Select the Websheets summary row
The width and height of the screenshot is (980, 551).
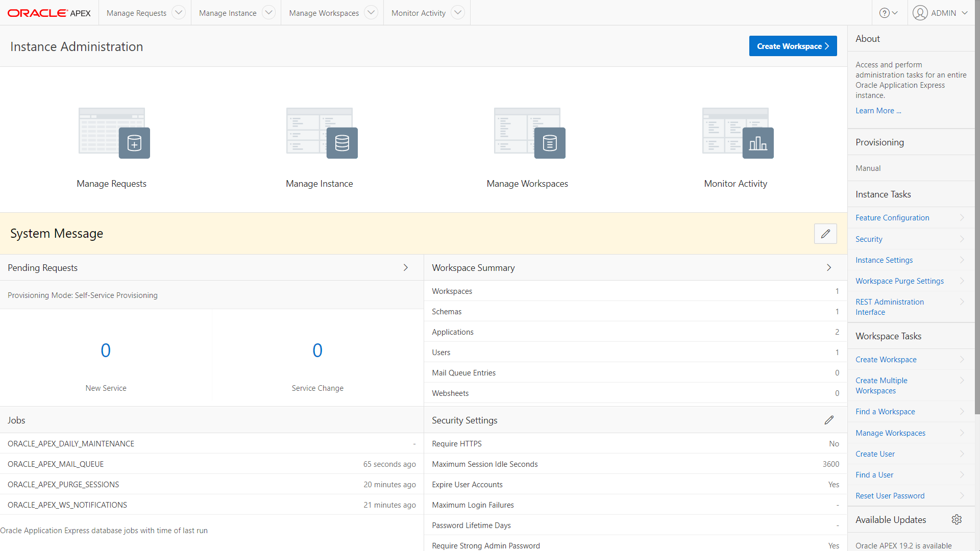tap(635, 393)
